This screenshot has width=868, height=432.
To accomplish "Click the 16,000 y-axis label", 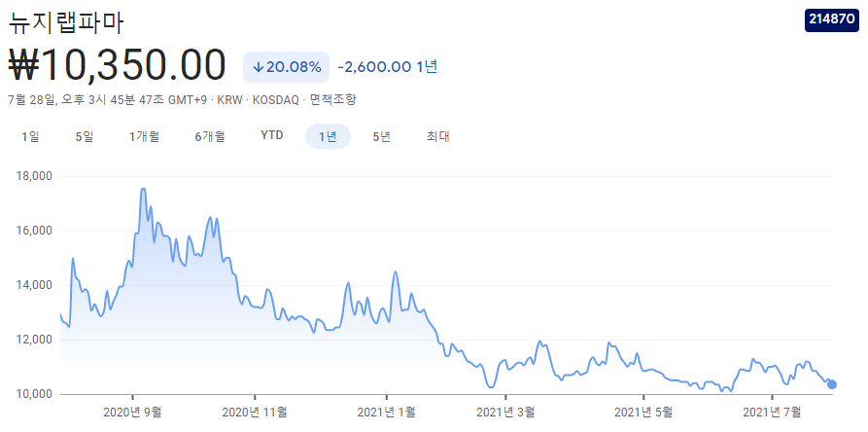I will (x=35, y=231).
